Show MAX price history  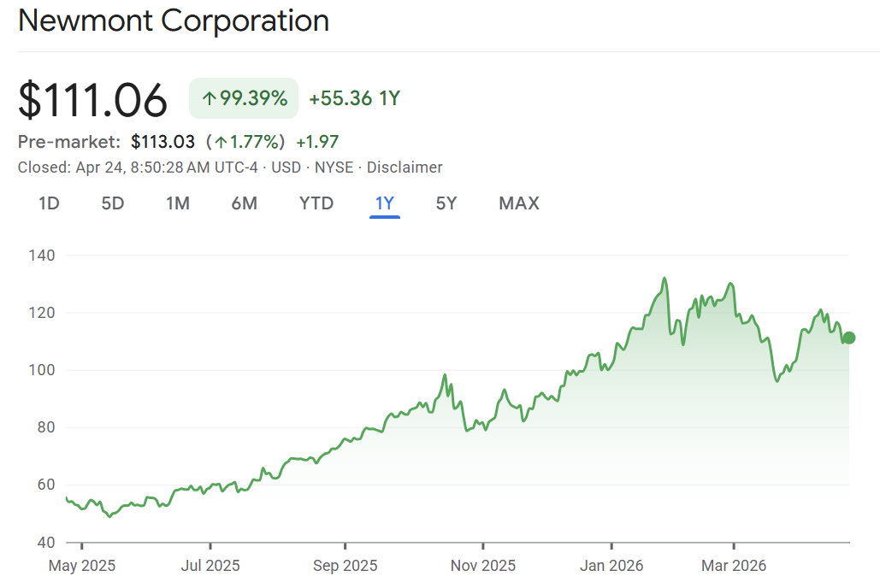coord(519,203)
